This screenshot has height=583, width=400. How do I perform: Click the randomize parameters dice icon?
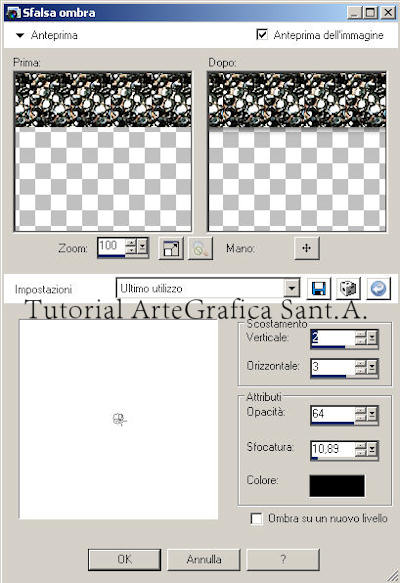tap(348, 288)
